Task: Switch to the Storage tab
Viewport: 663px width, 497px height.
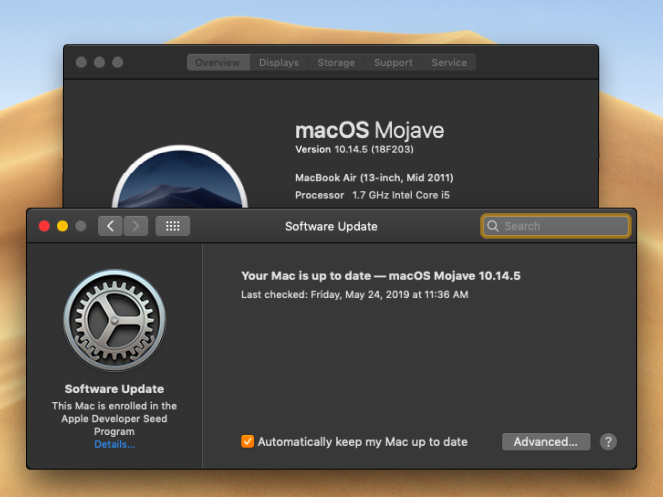Action: (x=336, y=63)
